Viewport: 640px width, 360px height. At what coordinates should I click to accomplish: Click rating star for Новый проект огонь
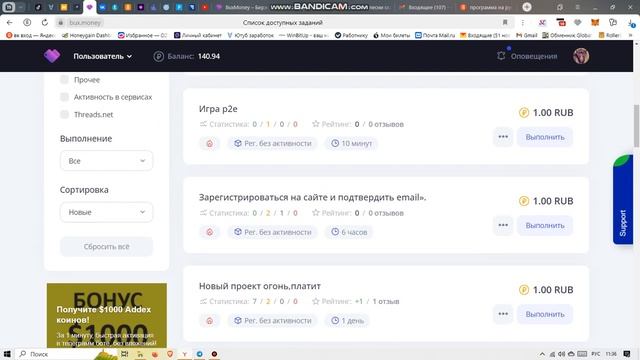coord(316,301)
